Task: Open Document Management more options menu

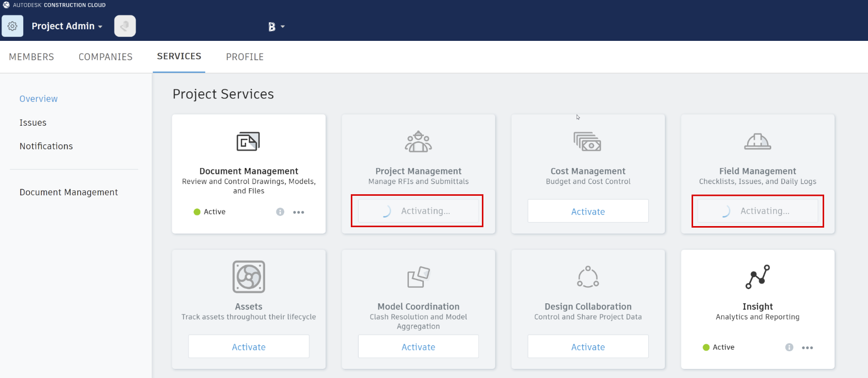Action: [299, 212]
